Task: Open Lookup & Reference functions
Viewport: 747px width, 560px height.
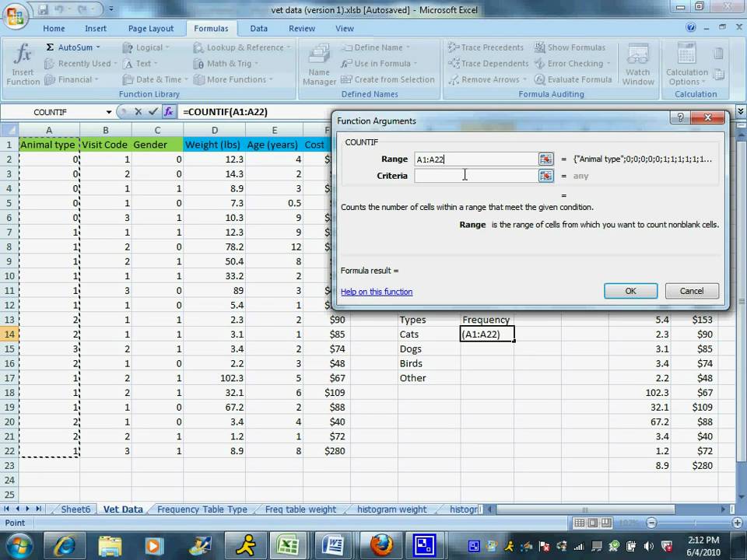Action: point(241,47)
